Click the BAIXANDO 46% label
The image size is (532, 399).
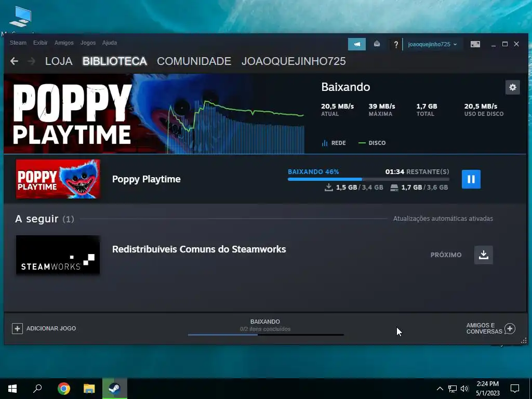pyautogui.click(x=313, y=171)
